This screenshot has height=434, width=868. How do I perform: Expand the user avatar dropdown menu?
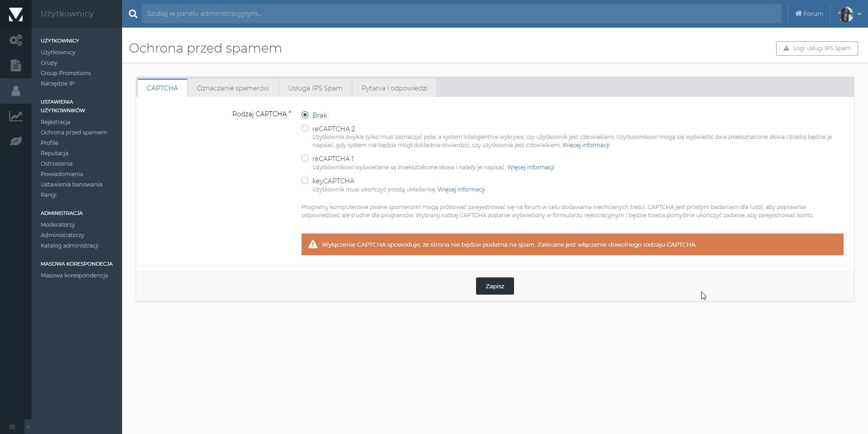pos(849,14)
